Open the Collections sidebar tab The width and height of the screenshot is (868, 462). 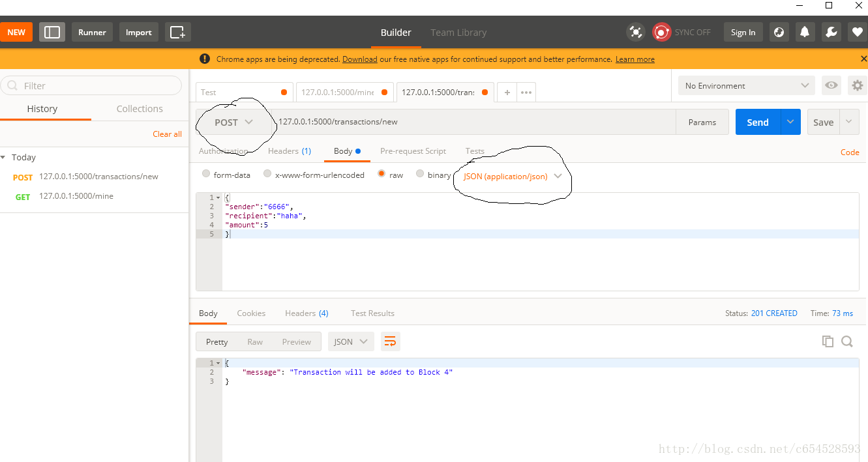tap(140, 109)
